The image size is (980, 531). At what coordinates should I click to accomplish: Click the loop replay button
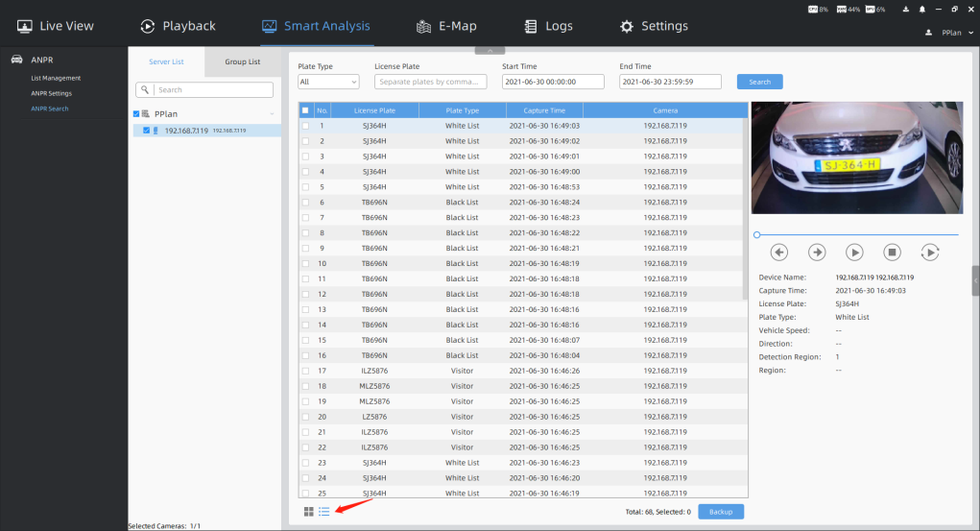[929, 252]
